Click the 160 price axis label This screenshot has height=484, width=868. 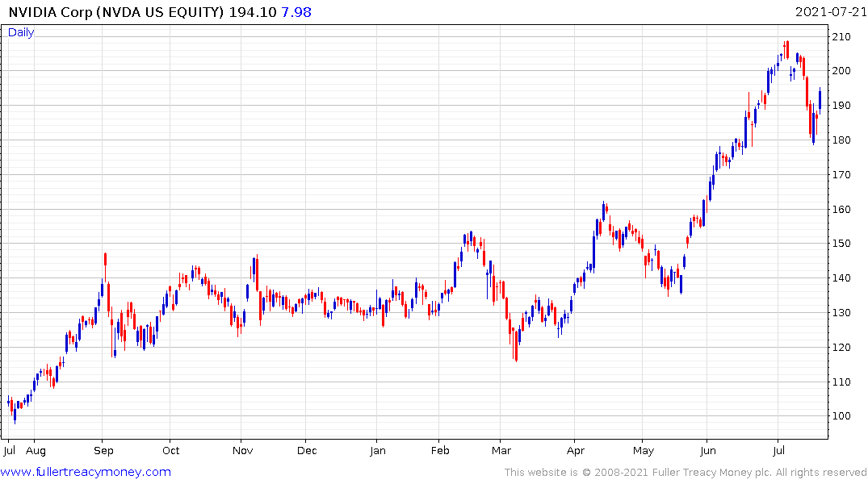click(x=841, y=210)
